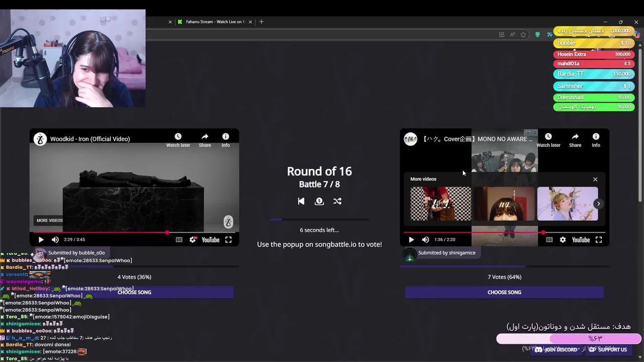Open a new browser tab
This screenshot has width=644, height=362.
pos(261,22)
